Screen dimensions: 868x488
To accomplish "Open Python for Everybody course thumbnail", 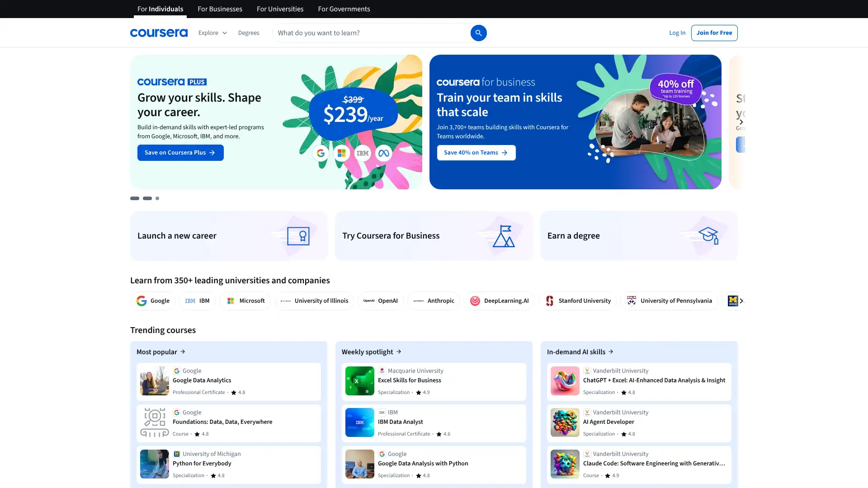I will [155, 464].
